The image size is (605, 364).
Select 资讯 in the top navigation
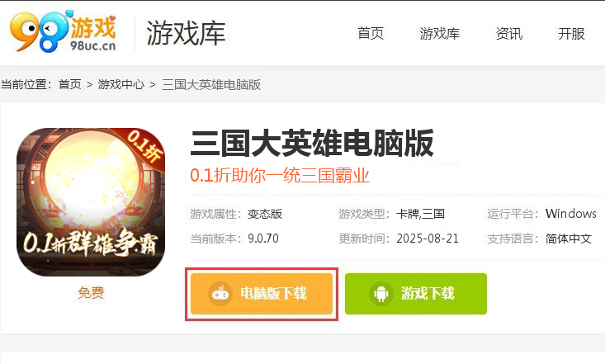tap(509, 34)
